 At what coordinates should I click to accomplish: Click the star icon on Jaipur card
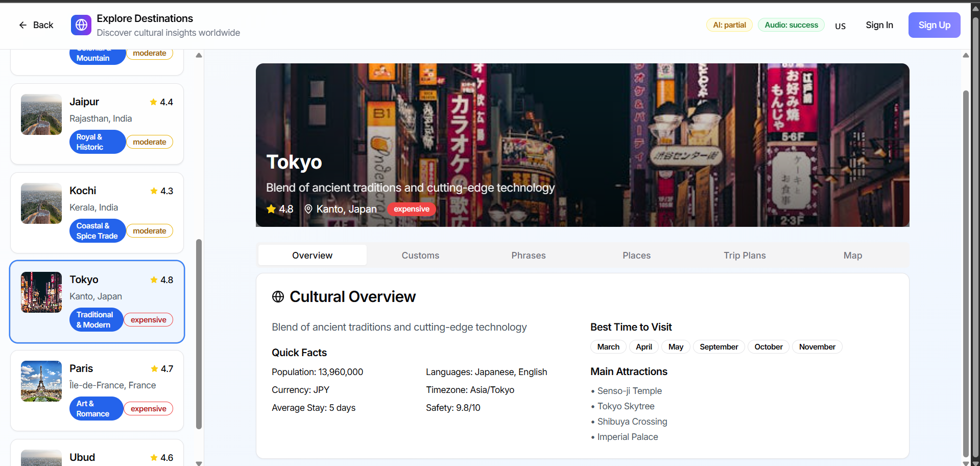coord(153,102)
